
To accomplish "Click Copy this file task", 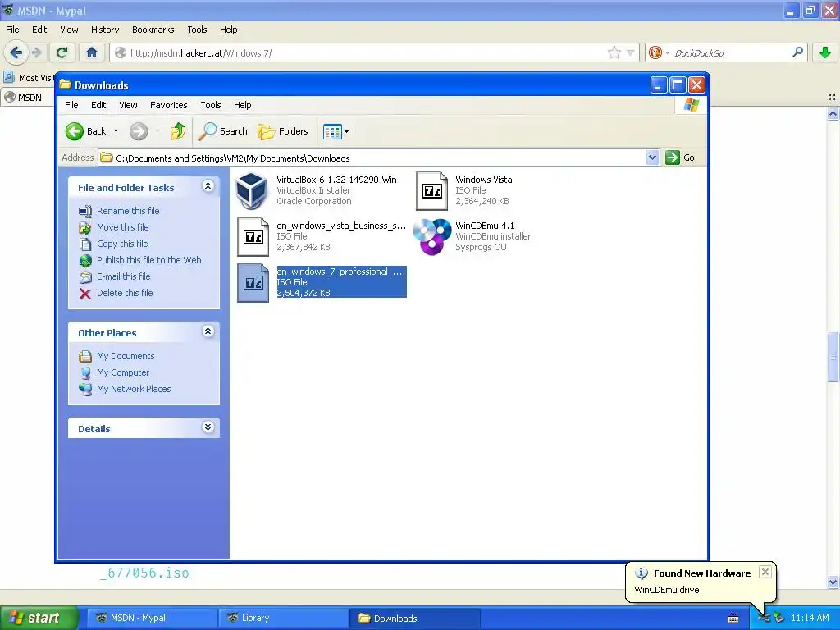I will coord(122,244).
